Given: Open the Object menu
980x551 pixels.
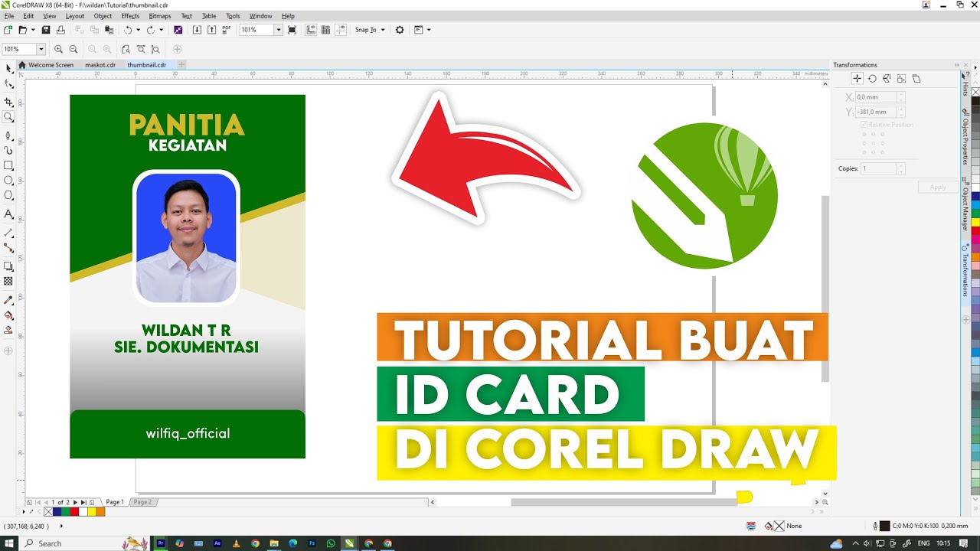Looking at the screenshot, I should point(103,16).
